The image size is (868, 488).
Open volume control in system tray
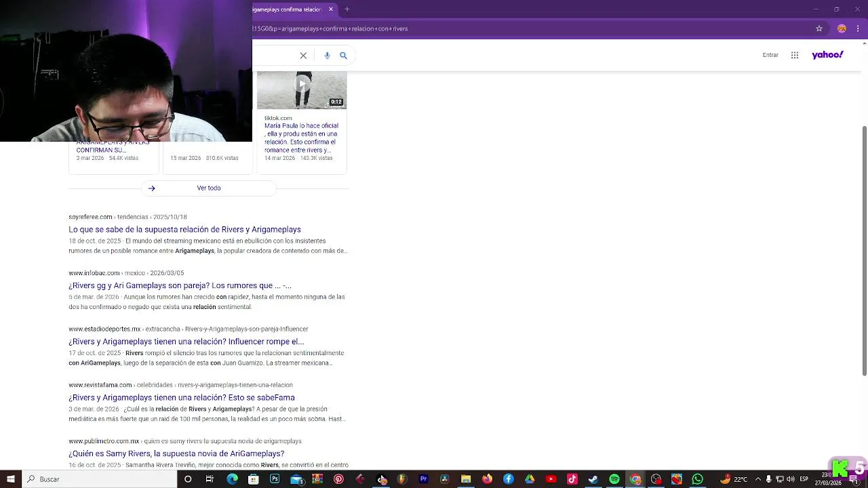point(791,479)
